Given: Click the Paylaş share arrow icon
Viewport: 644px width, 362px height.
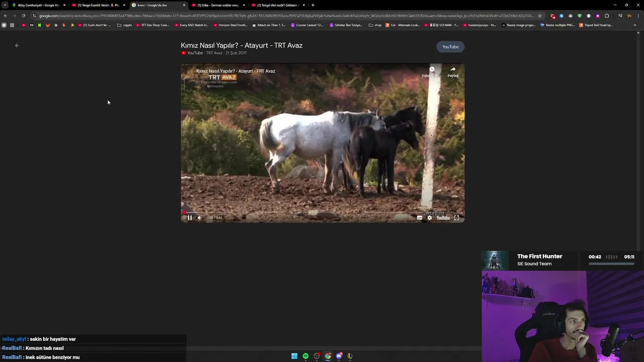Looking at the screenshot, I should [453, 69].
